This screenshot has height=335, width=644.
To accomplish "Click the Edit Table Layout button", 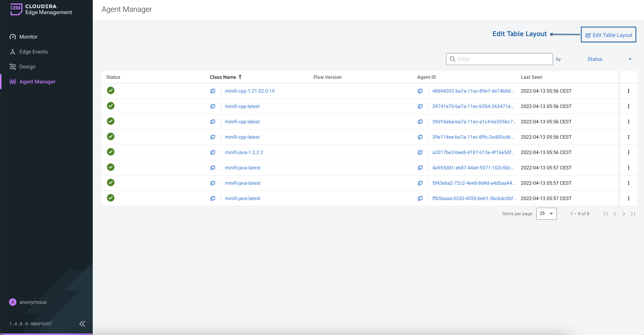I will point(608,35).
